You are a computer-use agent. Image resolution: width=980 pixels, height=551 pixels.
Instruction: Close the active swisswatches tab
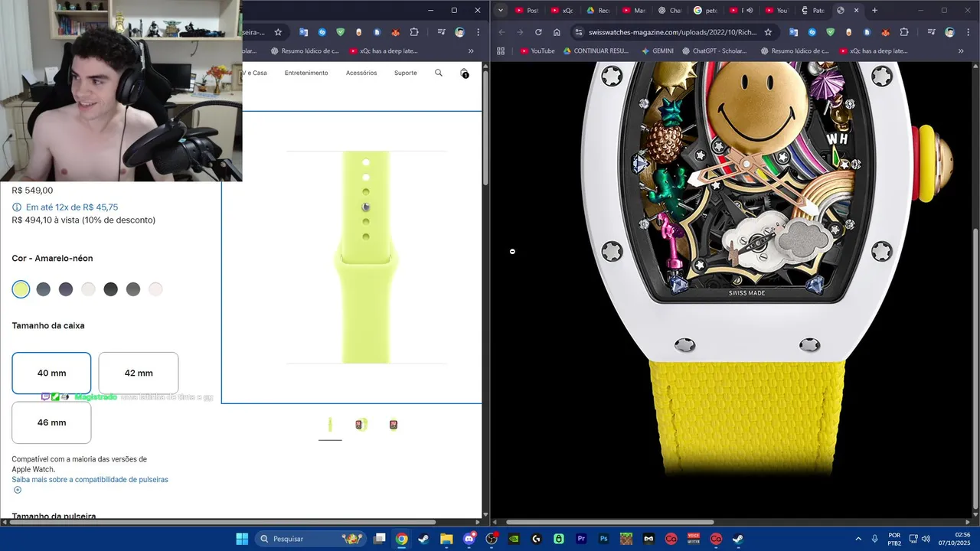click(x=857, y=10)
